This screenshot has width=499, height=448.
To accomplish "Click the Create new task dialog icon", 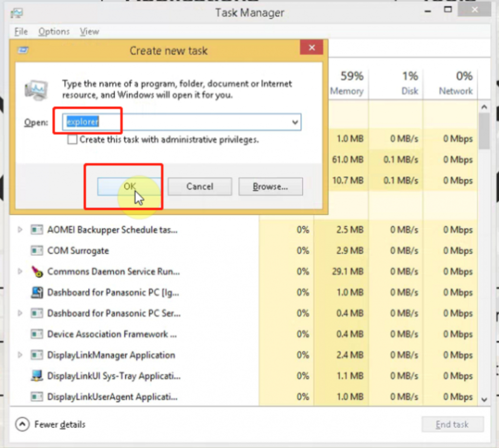I will point(23,50).
